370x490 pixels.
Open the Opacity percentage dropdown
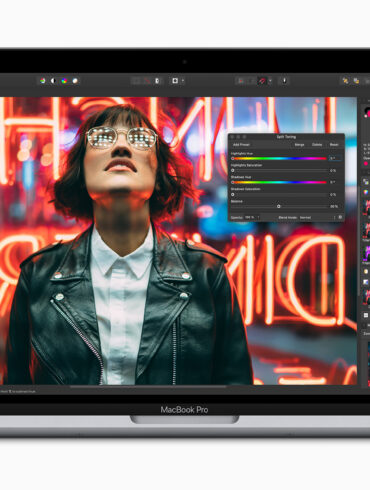252,217
